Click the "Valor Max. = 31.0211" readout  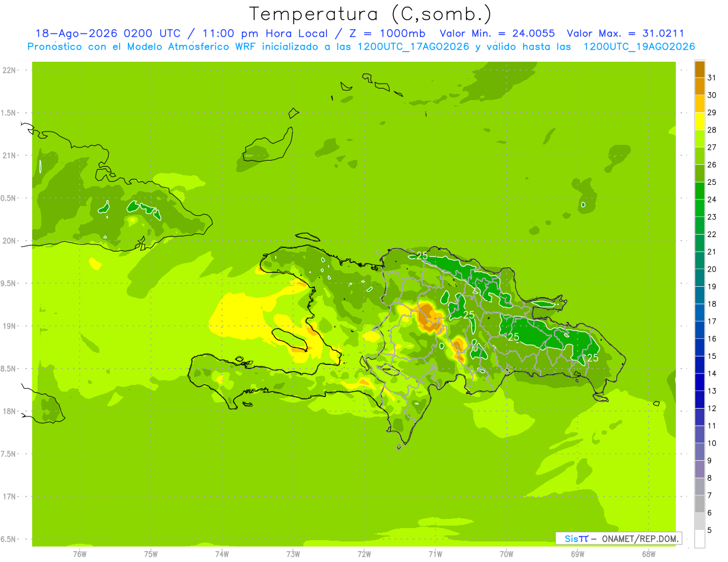625,33
